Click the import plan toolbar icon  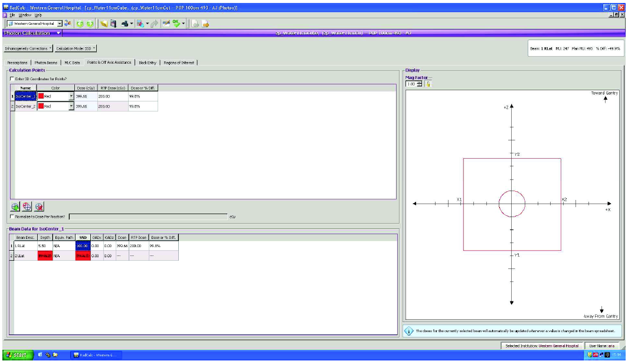point(140,24)
